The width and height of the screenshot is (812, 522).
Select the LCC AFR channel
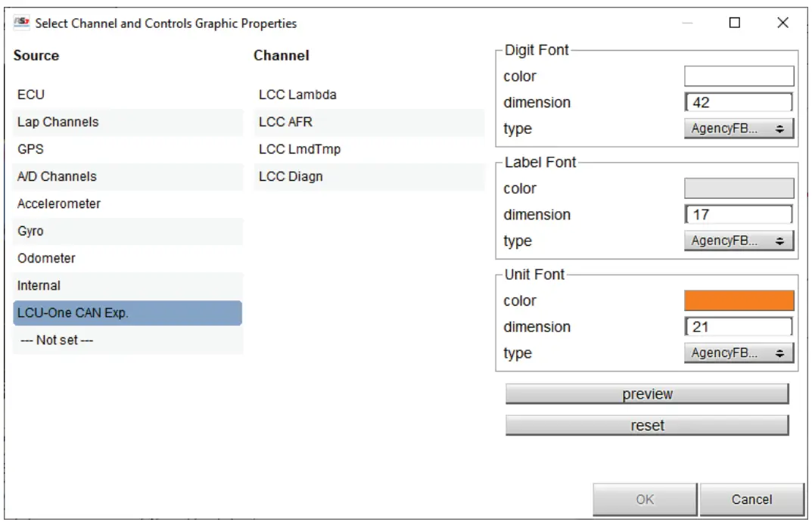318,122
